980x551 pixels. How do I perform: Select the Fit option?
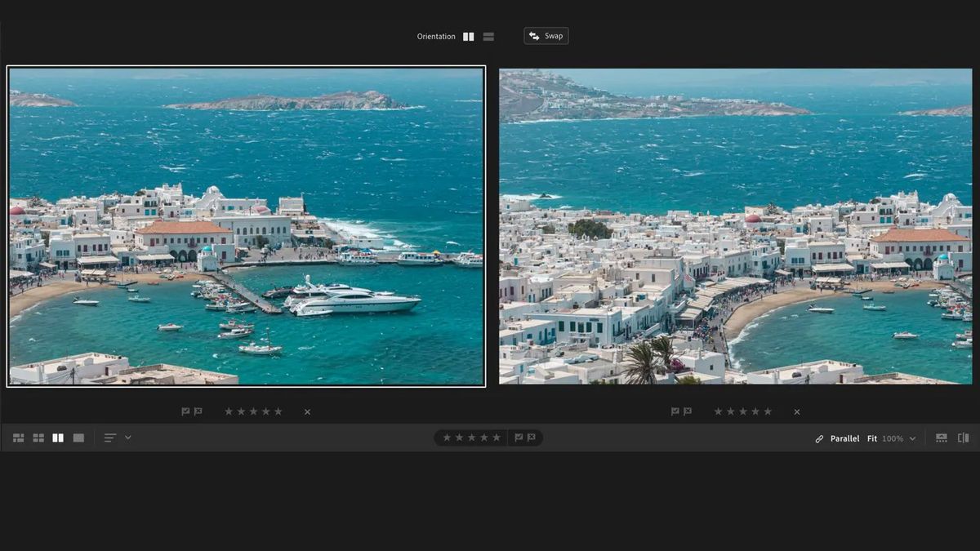click(871, 438)
